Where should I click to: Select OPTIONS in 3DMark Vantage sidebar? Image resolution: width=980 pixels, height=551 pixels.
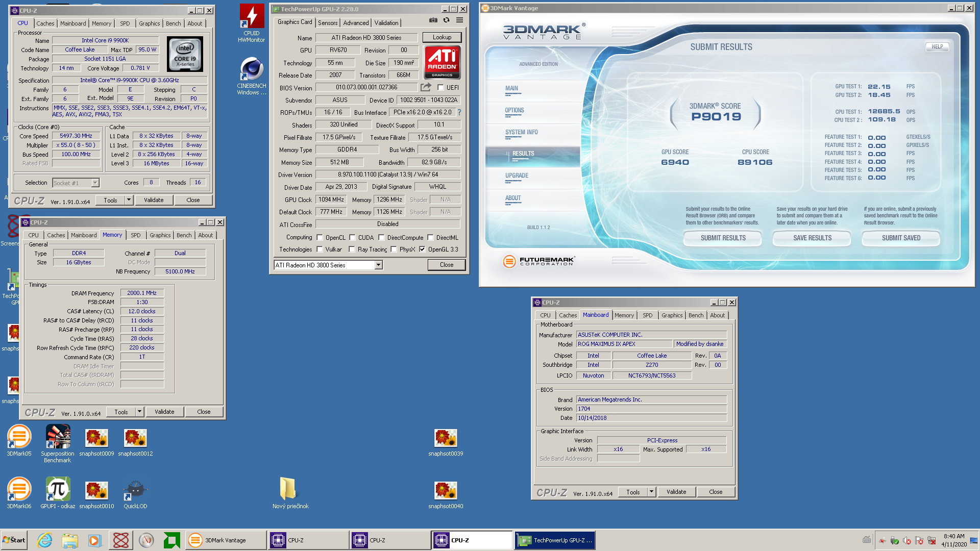[514, 110]
